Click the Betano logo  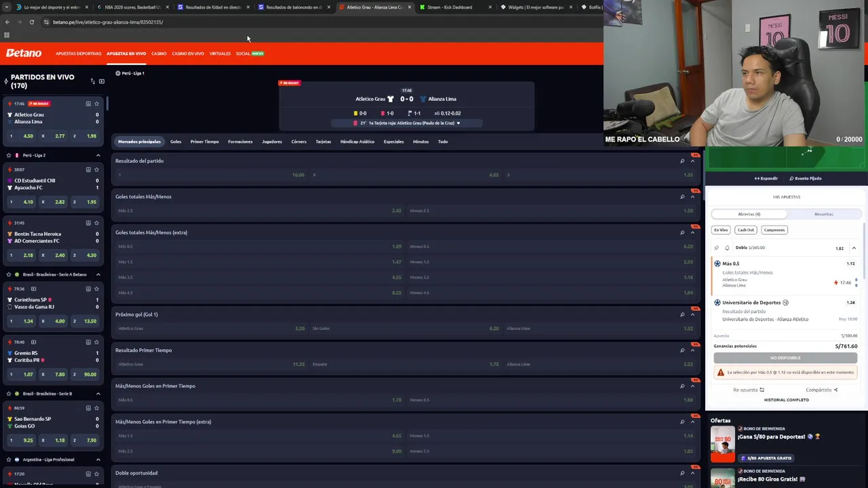tap(24, 53)
